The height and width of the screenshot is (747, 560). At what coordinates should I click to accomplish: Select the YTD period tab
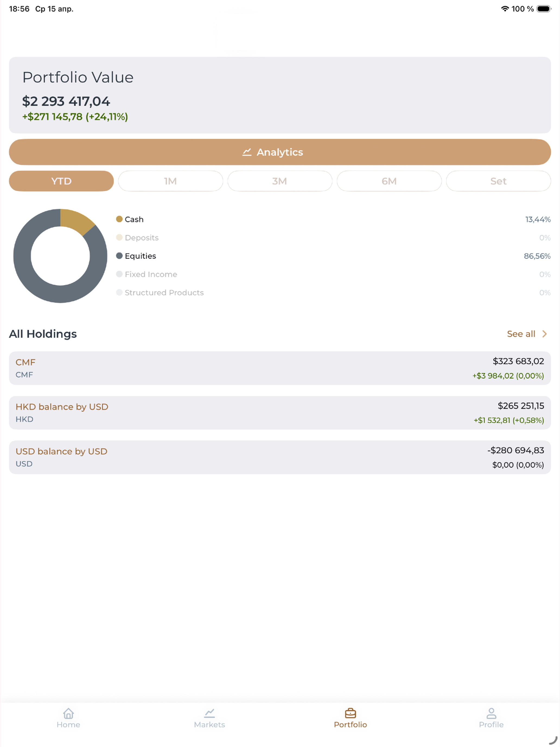click(61, 181)
